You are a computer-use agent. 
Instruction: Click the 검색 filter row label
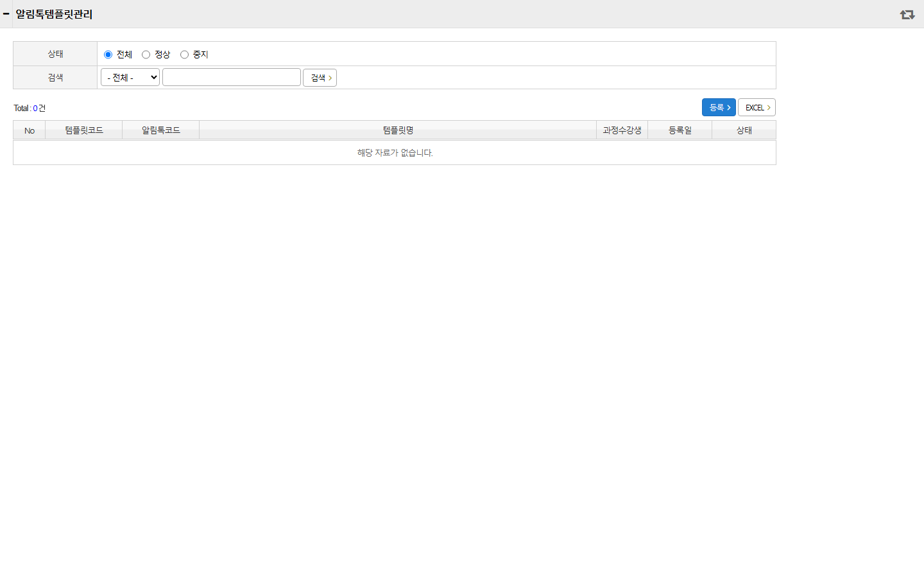(55, 78)
